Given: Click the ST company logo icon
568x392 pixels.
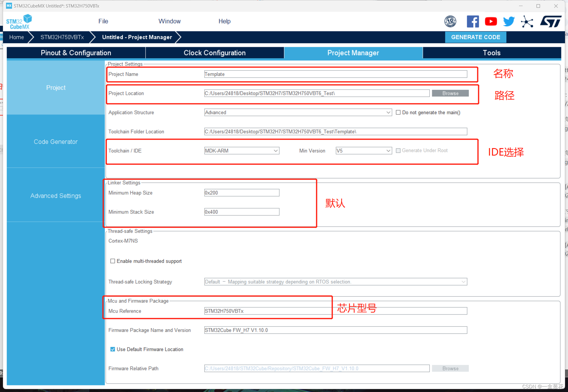Looking at the screenshot, I should pos(551,21).
